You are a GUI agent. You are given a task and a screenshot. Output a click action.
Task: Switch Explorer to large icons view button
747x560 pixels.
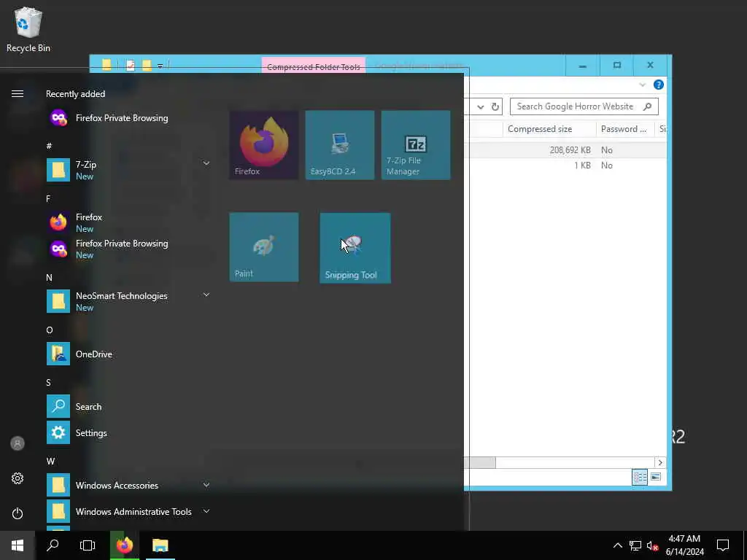656,477
